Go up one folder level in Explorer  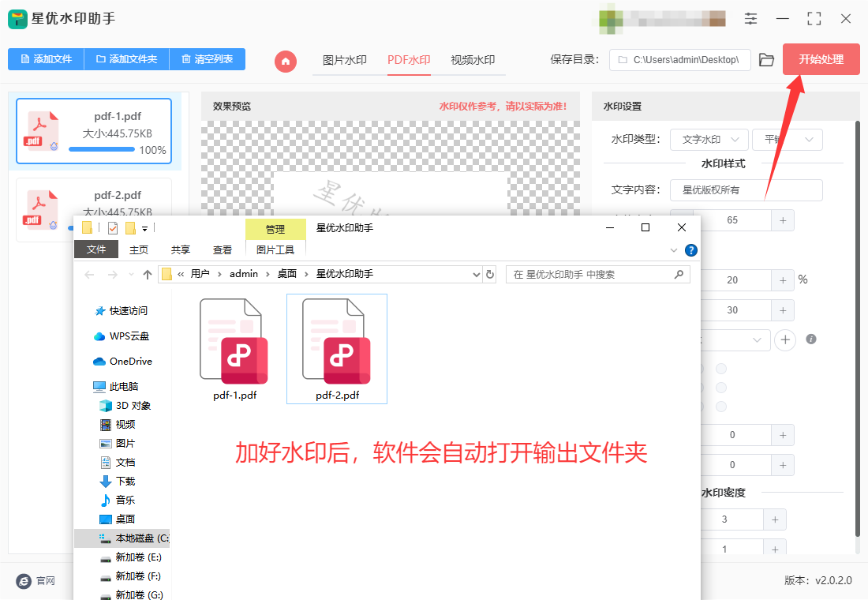pos(148,274)
